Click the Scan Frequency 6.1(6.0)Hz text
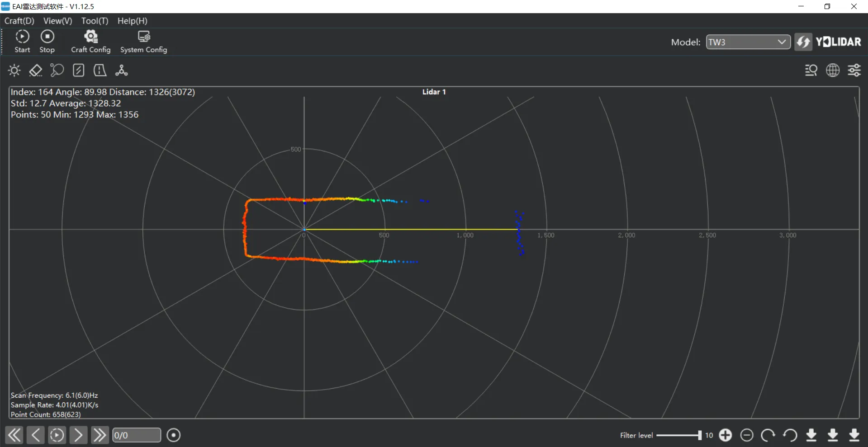 click(54, 395)
